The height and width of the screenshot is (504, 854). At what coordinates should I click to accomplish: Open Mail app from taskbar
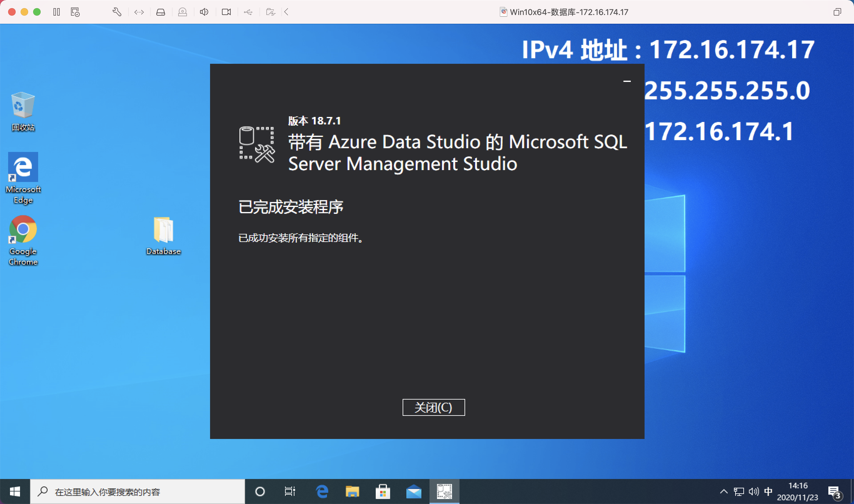(414, 491)
